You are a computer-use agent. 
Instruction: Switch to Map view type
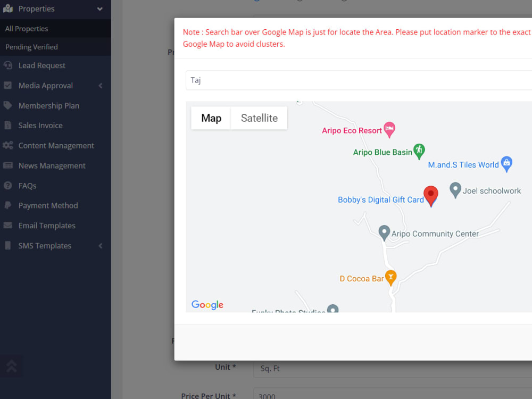[211, 118]
